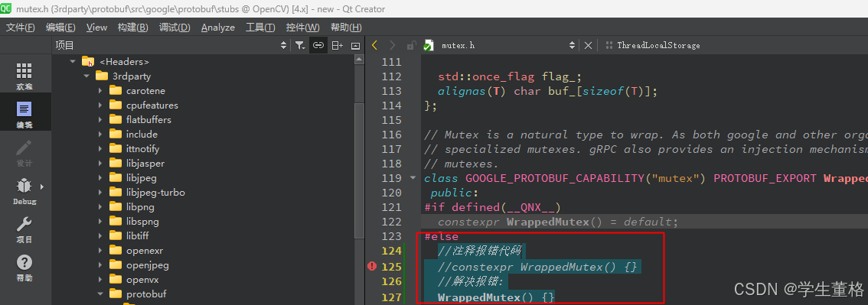Collapse the <Headers> tree node
This screenshot has height=305, width=868.
[x=73, y=61]
